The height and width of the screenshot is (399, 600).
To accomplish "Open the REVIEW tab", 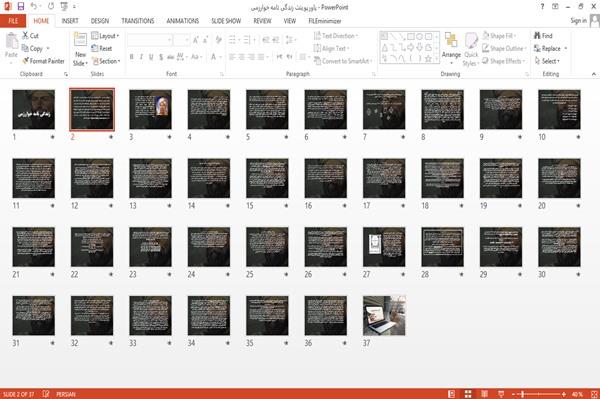I will pyautogui.click(x=262, y=21).
